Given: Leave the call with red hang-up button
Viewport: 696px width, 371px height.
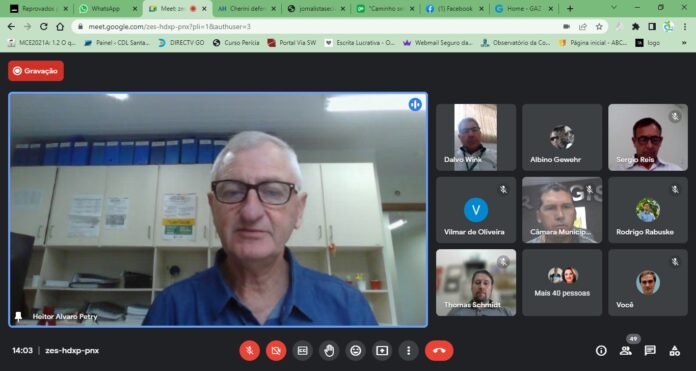Looking at the screenshot, I should click(x=439, y=351).
